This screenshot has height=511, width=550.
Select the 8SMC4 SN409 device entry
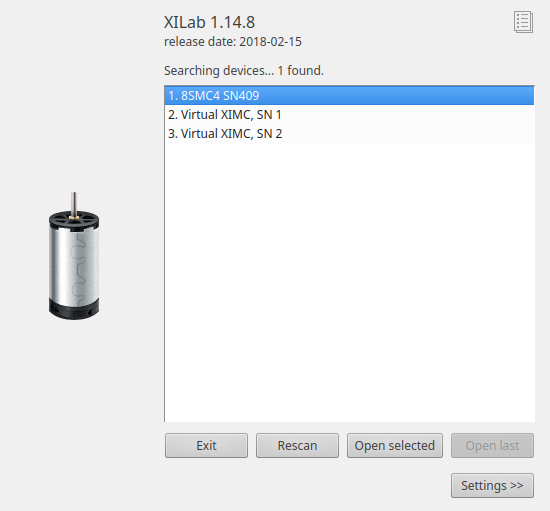349,95
